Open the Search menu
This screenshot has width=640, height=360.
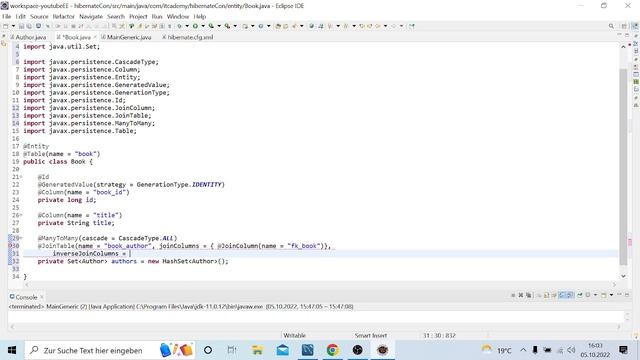tap(116, 16)
